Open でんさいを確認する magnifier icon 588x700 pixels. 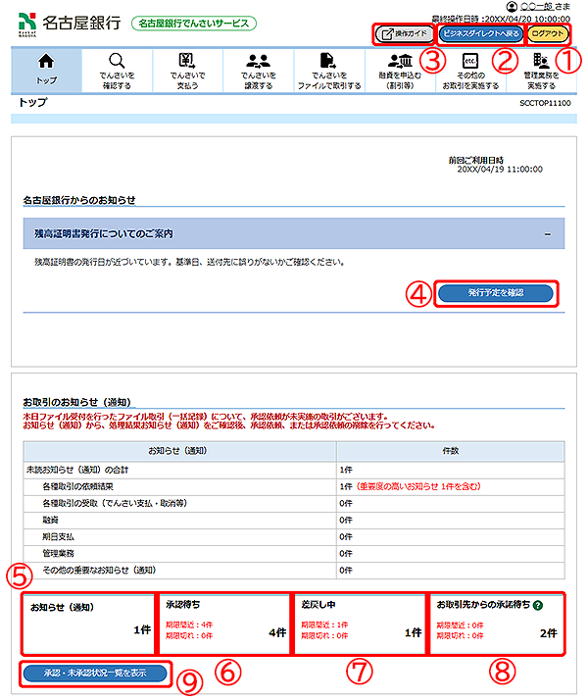tap(116, 62)
